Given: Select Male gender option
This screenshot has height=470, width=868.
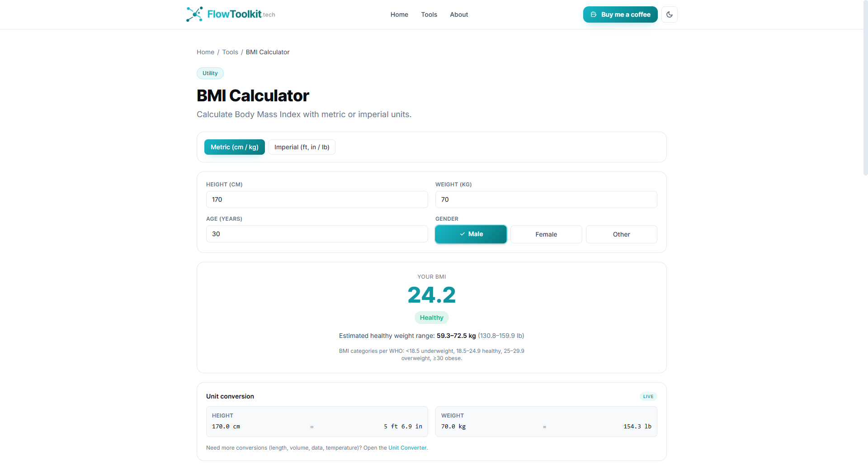Looking at the screenshot, I should click(471, 234).
